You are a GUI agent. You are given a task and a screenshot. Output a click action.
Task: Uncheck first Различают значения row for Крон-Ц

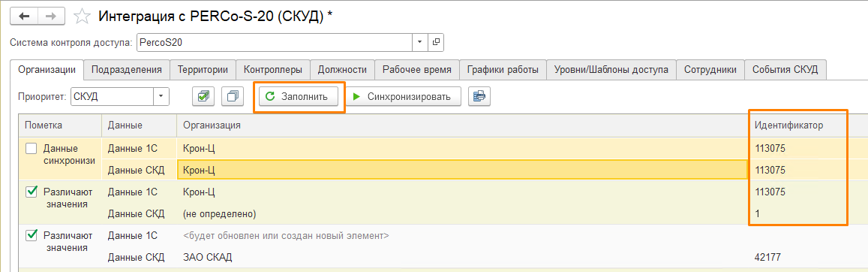click(32, 192)
